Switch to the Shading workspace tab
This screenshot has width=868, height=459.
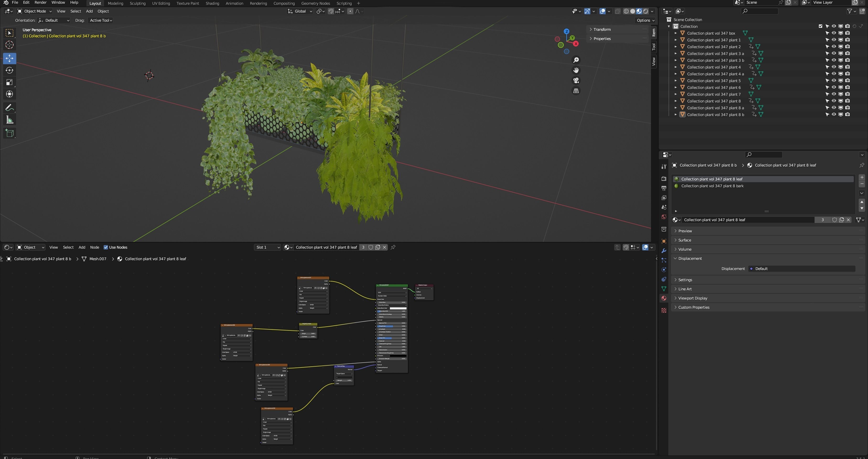coord(212,3)
